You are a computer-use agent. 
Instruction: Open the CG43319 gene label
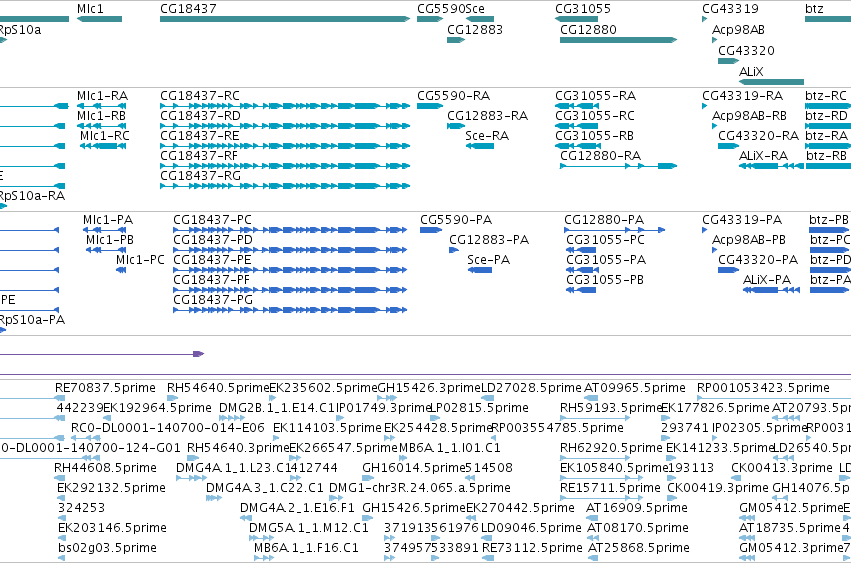click(731, 9)
